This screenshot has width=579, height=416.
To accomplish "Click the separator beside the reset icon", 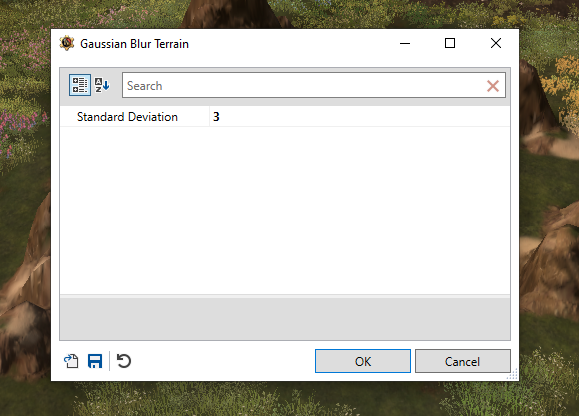I will coord(110,361).
